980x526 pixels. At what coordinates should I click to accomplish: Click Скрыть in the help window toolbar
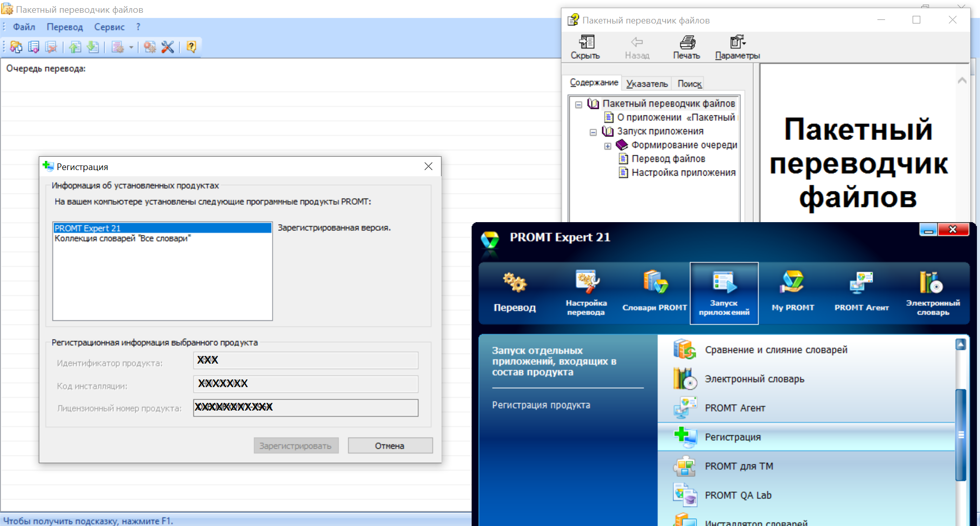[x=585, y=47]
